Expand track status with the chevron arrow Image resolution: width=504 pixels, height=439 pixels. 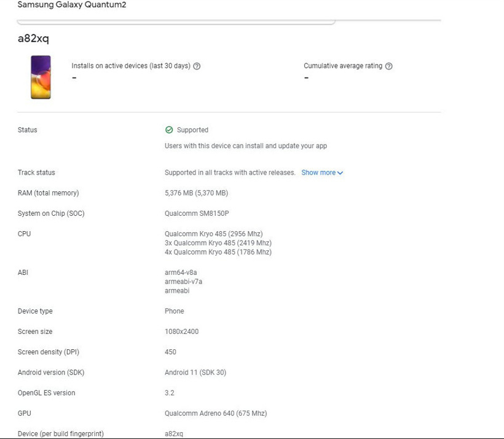click(x=341, y=173)
